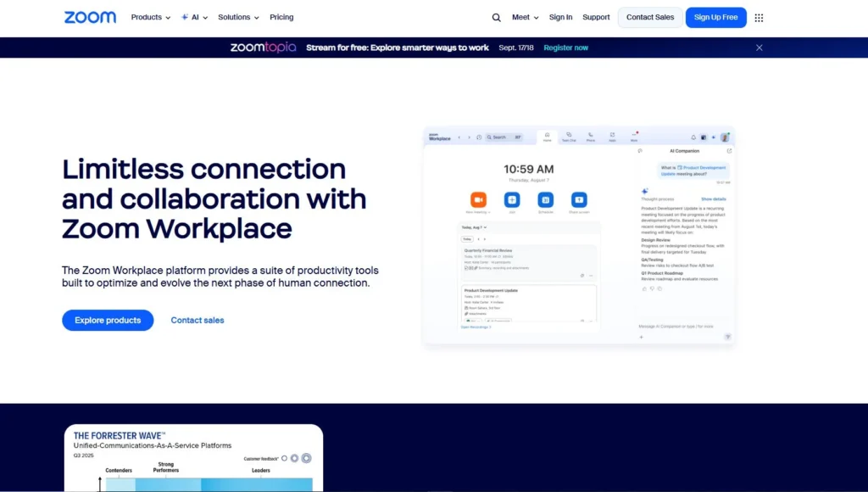Viewport: 868px width, 492px height.
Task: Click the blue Schedule calendar icon
Action: click(546, 199)
